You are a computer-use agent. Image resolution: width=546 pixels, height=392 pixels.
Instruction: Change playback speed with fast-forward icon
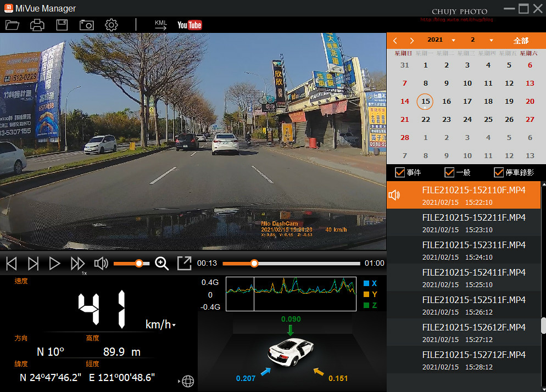coord(77,264)
